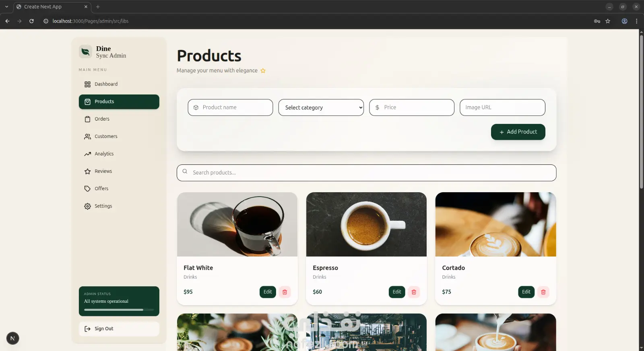Edit the Flat White product

[x=268, y=292]
